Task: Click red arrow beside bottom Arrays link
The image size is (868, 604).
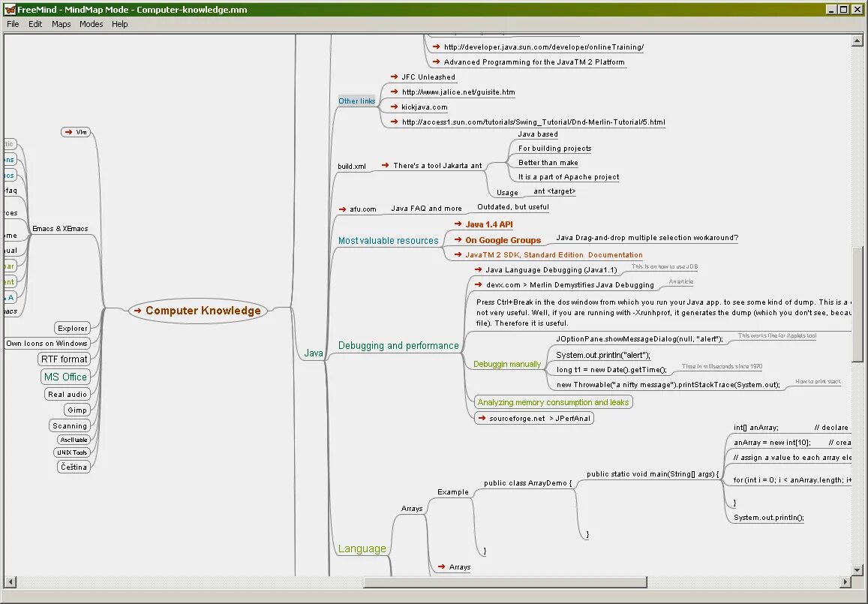Action: [x=442, y=566]
